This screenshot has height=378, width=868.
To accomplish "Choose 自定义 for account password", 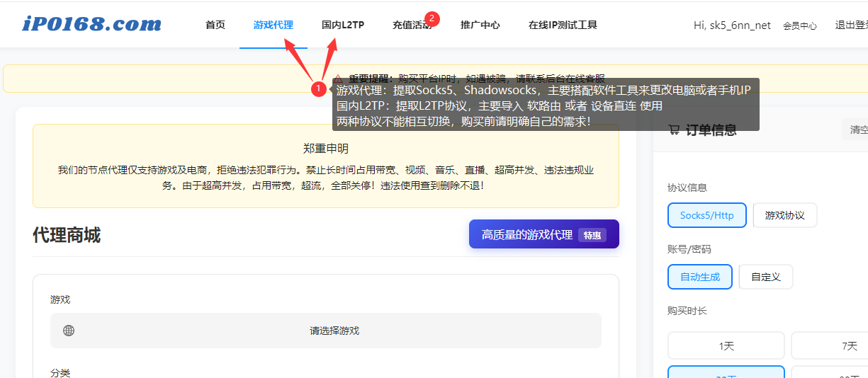I will [x=766, y=277].
